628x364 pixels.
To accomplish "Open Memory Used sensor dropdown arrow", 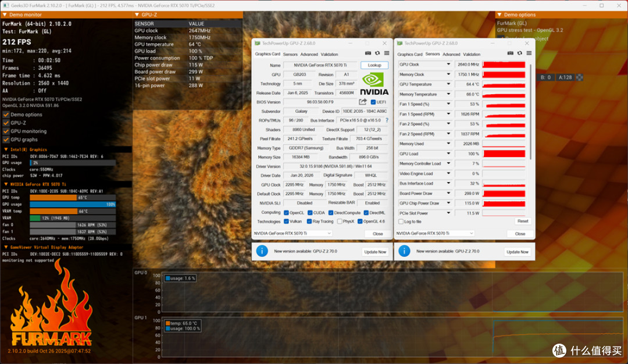I will 448,144.
